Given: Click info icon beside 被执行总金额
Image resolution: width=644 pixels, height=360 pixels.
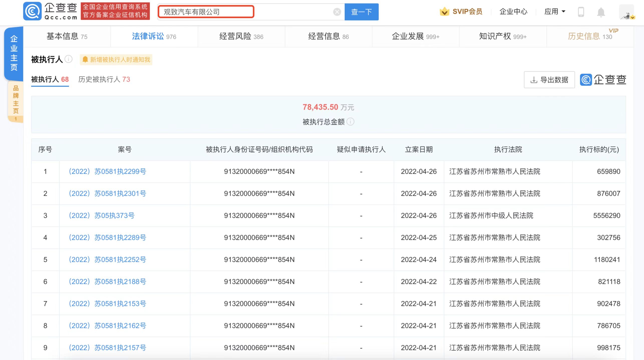Looking at the screenshot, I should point(351,122).
